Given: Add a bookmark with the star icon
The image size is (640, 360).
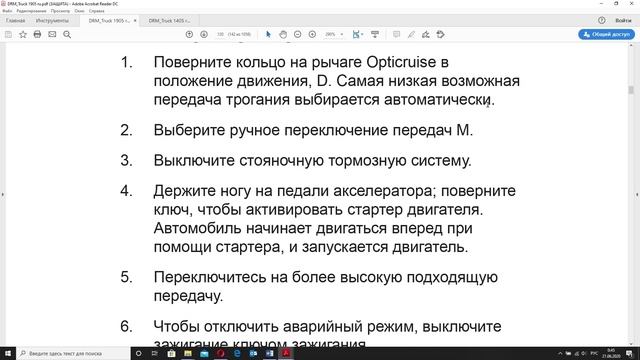Looking at the screenshot, I should click(23, 35).
